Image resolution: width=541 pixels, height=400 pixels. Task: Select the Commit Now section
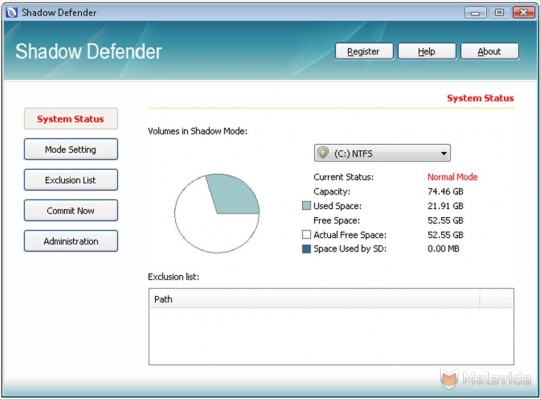click(71, 210)
